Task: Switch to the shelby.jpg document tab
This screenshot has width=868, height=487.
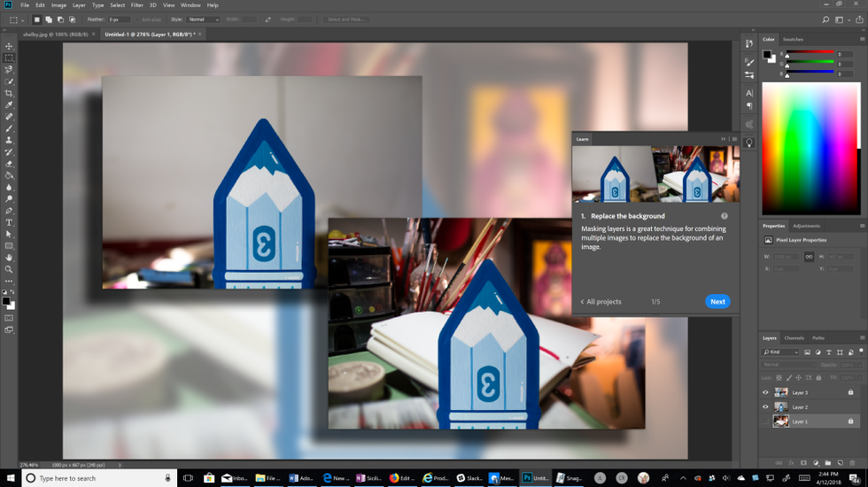Action: pos(55,35)
